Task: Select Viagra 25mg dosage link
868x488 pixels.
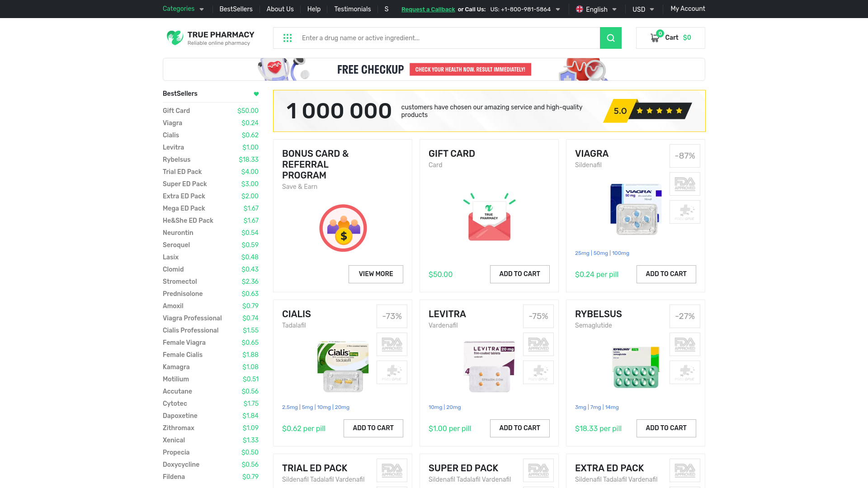Action: tap(582, 253)
